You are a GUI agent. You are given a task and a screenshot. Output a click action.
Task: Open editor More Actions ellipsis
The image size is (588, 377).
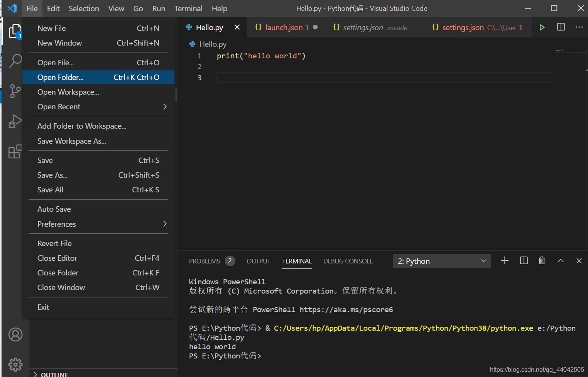pyautogui.click(x=579, y=27)
